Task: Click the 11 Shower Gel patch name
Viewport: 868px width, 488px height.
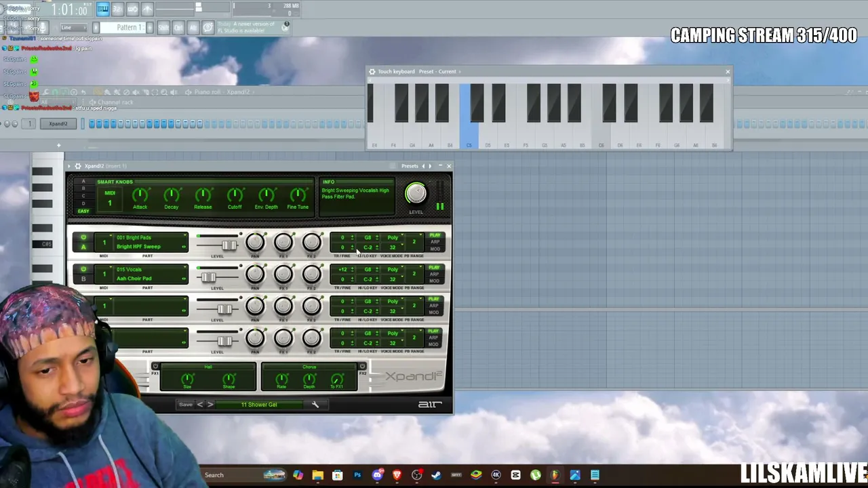Action: 259,405
